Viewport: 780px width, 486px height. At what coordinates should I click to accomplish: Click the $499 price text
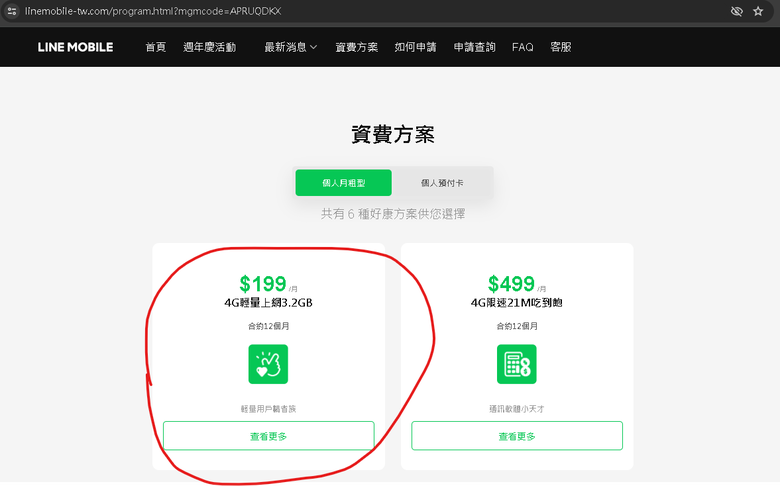point(511,284)
